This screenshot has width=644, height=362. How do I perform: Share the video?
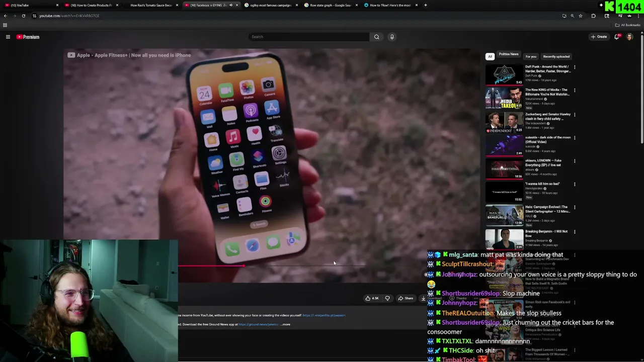tap(406, 298)
